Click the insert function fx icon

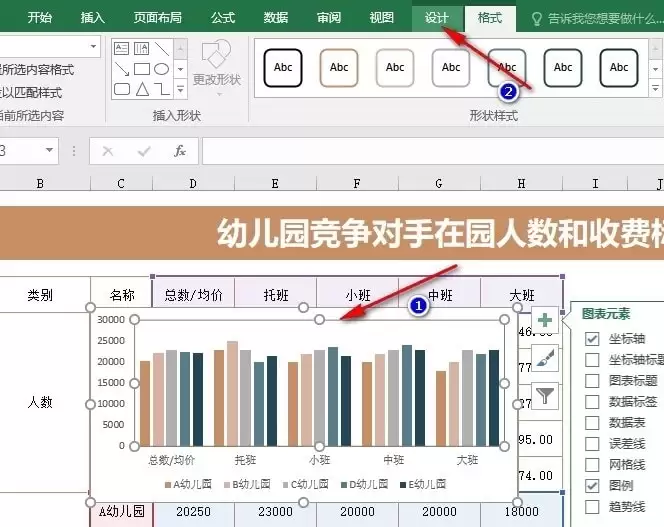tap(180, 151)
